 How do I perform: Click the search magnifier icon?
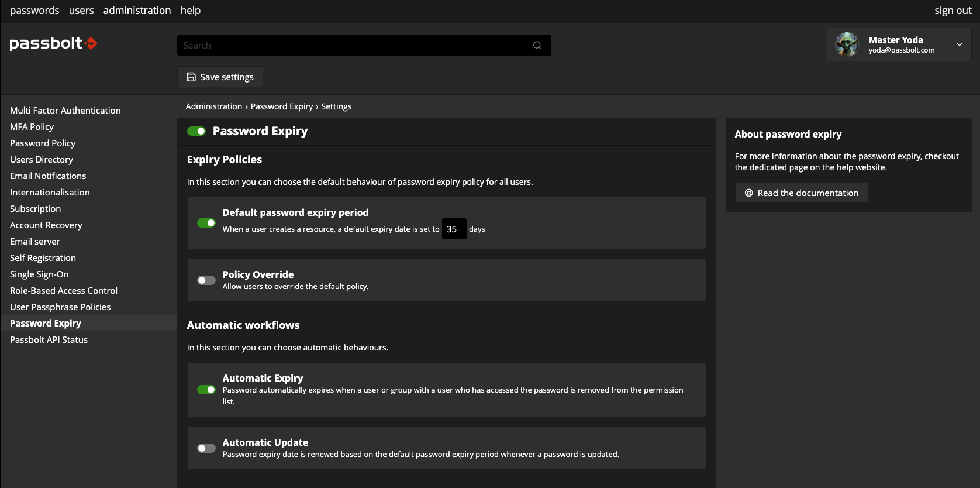pyautogui.click(x=537, y=45)
